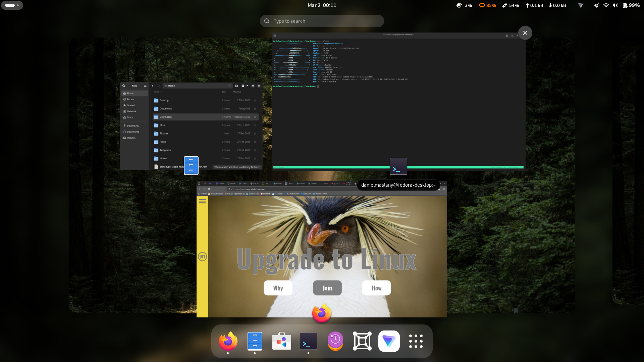Image resolution: width=644 pixels, height=362 pixels.
Task: Open Downloads bookmark in Files sidebar
Action: click(x=134, y=126)
